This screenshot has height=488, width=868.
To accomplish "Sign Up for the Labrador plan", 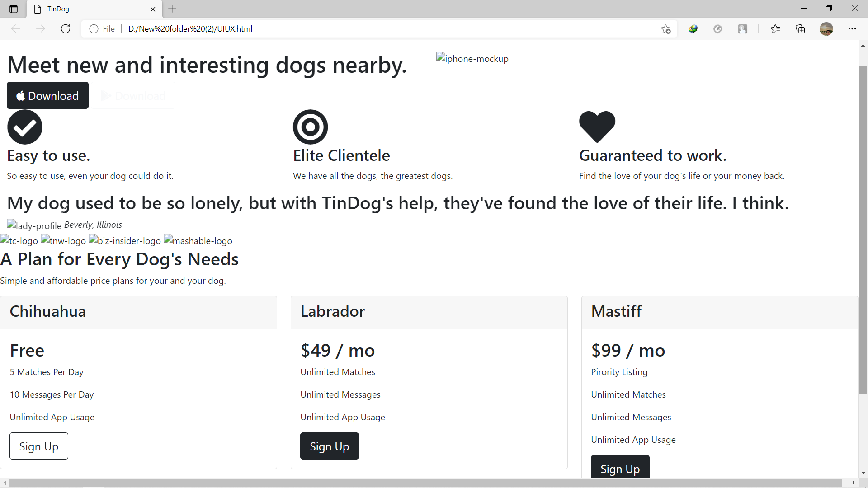I will tap(329, 446).
